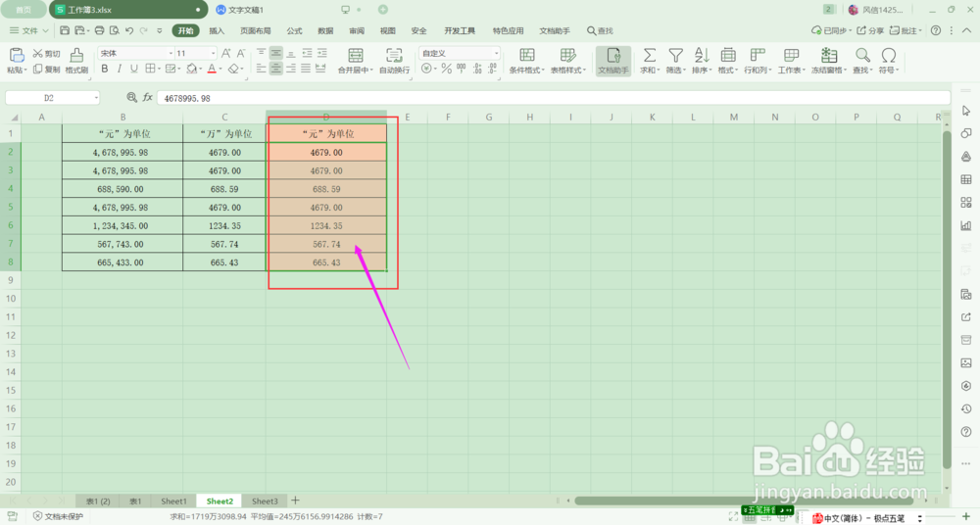Click the Synced (已同步) status button

831,30
